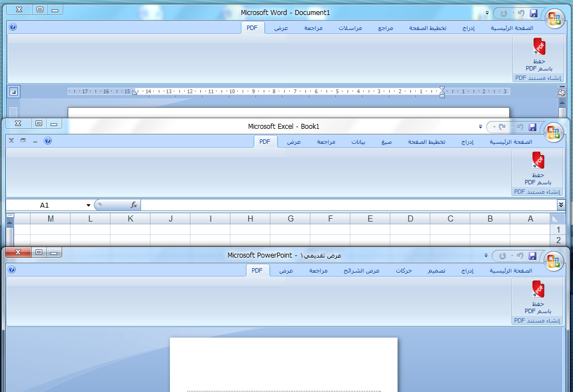Click Repeat icon in PowerPoint quick access toolbar
Screen dimensions: 573x392
(x=503, y=256)
